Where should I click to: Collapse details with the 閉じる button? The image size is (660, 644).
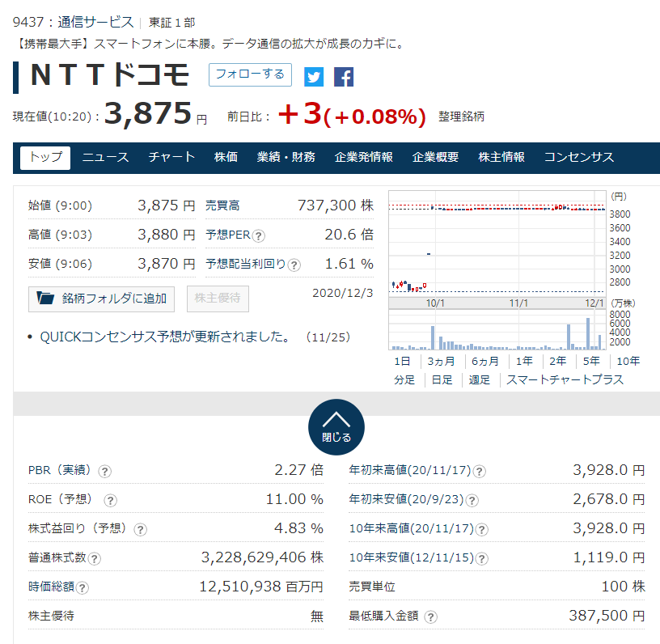click(336, 427)
